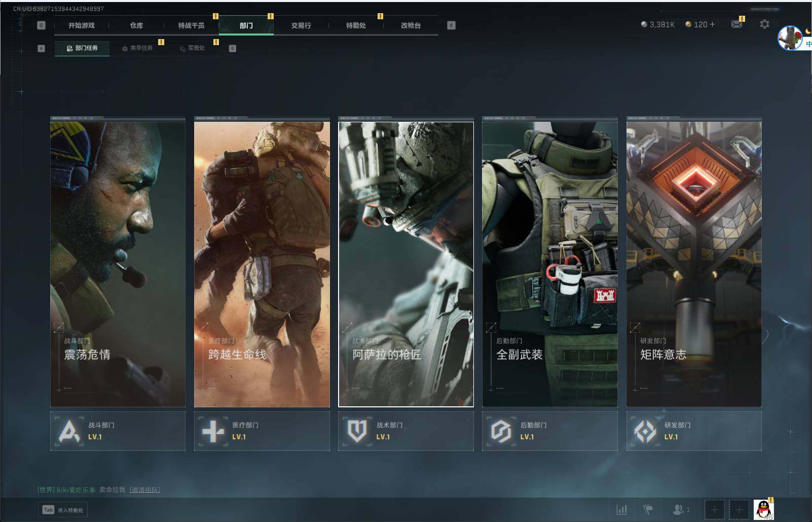
Task: Click the 震荡危情 mission title
Action: pos(87,355)
